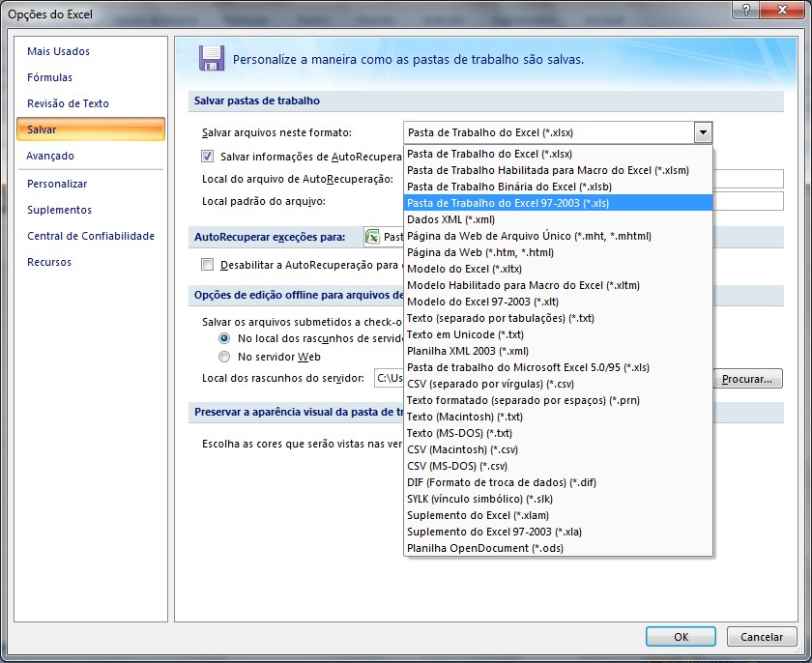Switch to the Avançado section
The width and height of the screenshot is (812, 663).
pyautogui.click(x=50, y=156)
